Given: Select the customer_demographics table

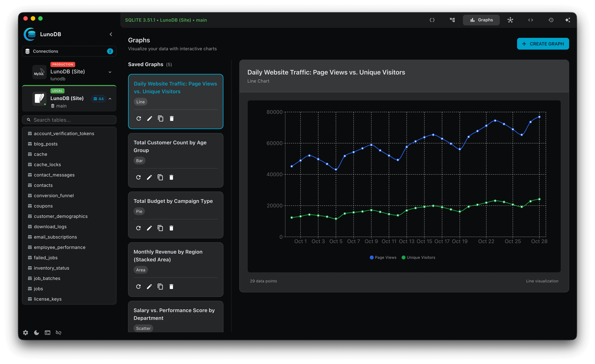Looking at the screenshot, I should 61,216.
